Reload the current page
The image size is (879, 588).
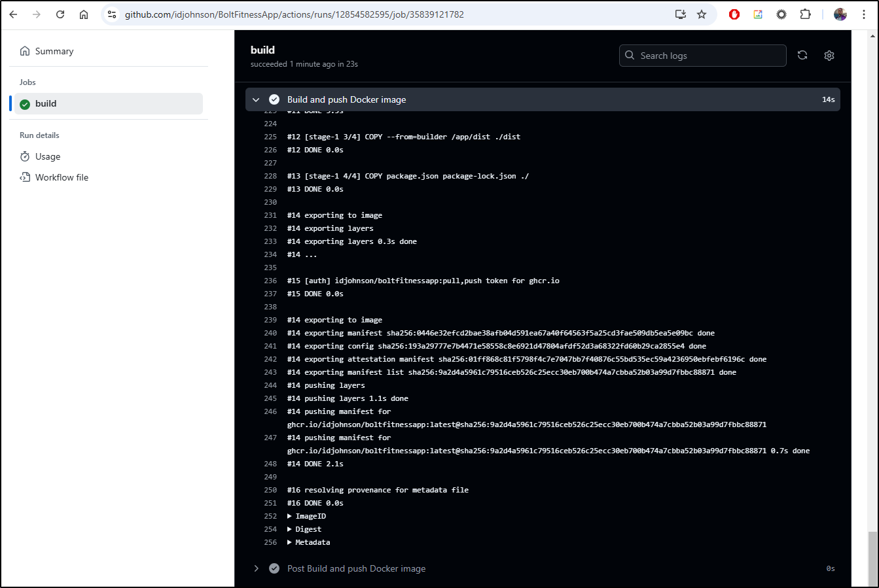click(60, 14)
